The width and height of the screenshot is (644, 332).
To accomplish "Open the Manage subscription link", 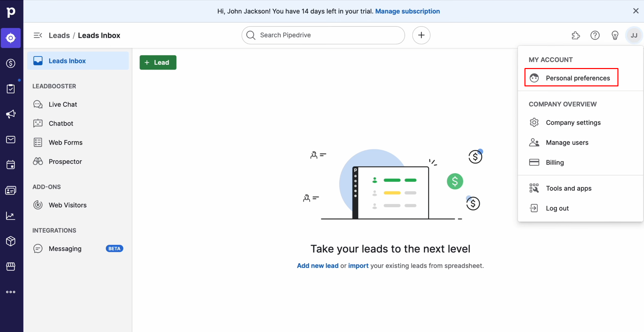I will pos(407,11).
